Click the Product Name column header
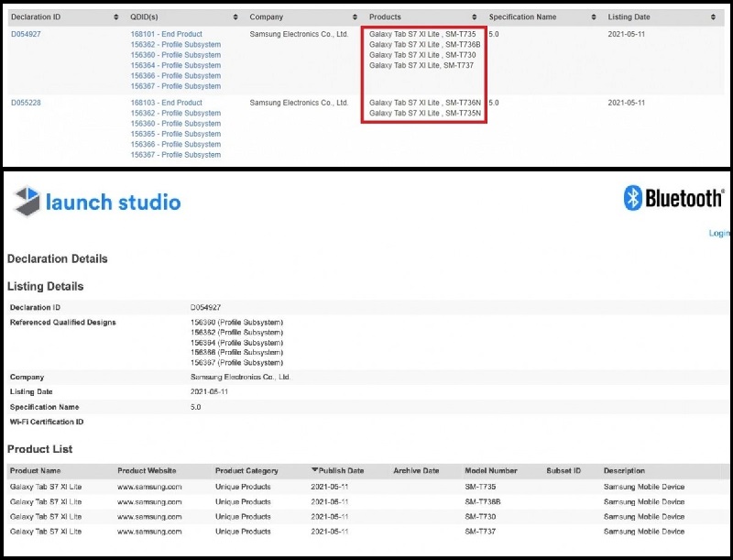 coord(35,471)
